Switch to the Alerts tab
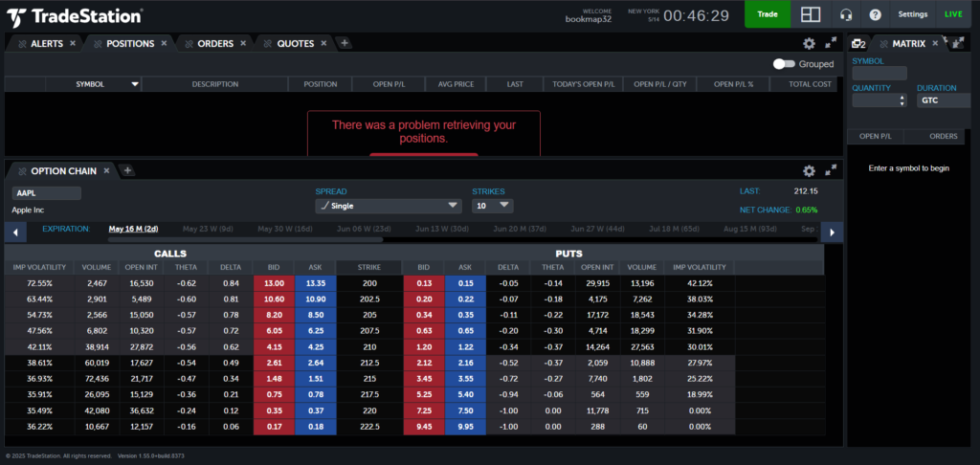 47,44
